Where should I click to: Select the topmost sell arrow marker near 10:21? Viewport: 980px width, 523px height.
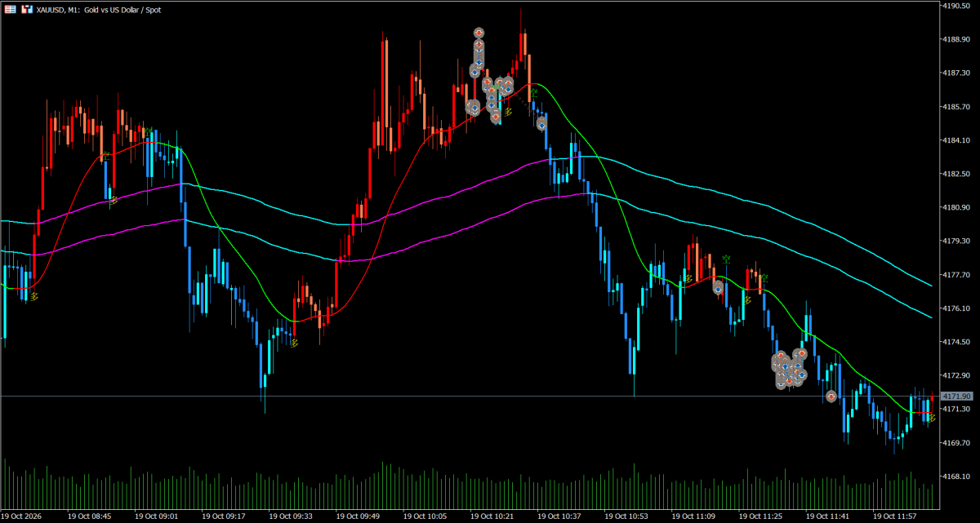tap(479, 33)
